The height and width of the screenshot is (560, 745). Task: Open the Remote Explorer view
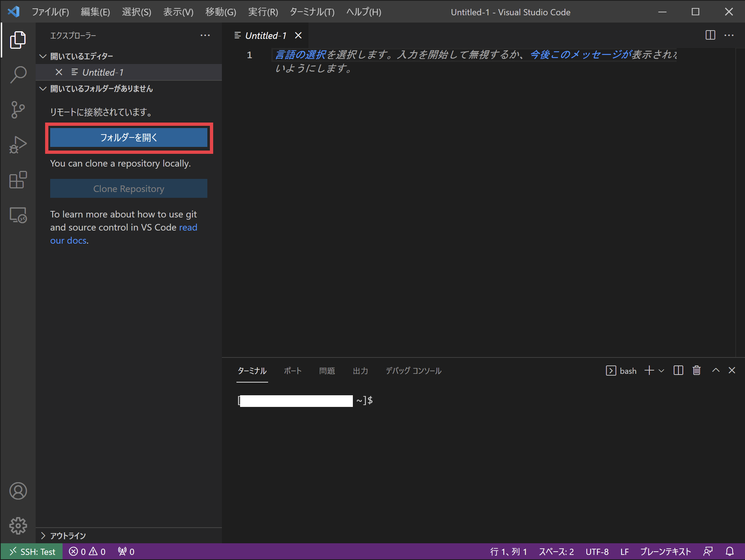click(18, 215)
